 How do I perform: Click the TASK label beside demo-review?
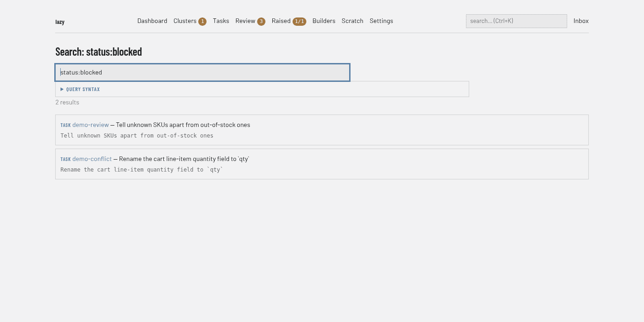point(66,125)
